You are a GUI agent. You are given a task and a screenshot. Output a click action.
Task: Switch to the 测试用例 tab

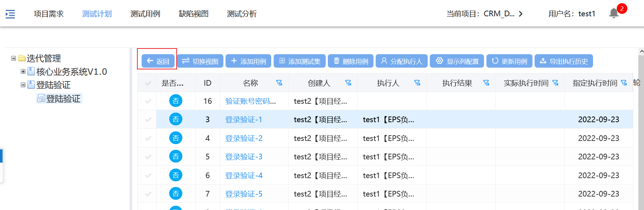coord(145,14)
